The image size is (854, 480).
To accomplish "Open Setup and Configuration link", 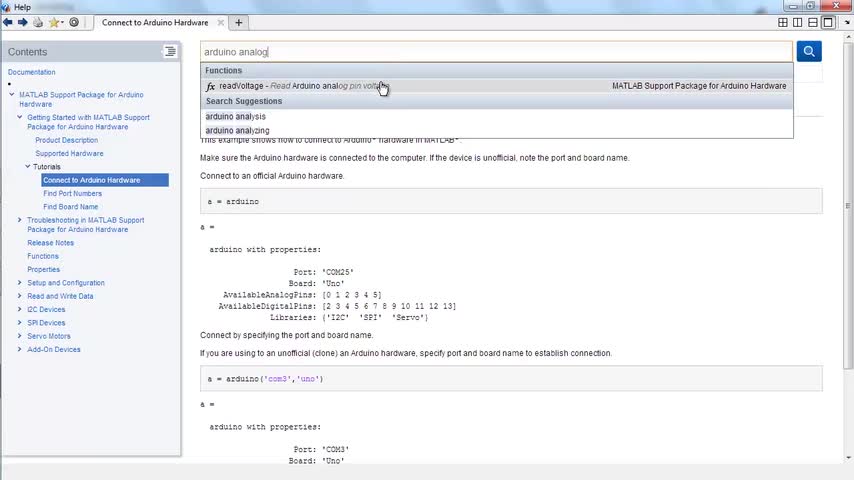I will pos(66,283).
